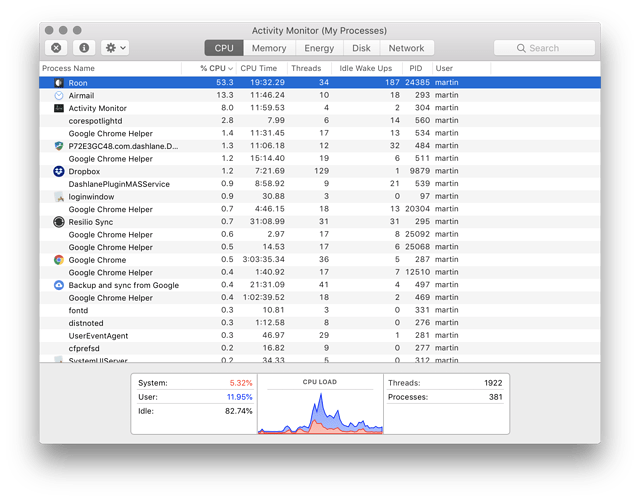The width and height of the screenshot is (640, 500).
Task: Select the Airmail process row
Action: (x=320, y=96)
